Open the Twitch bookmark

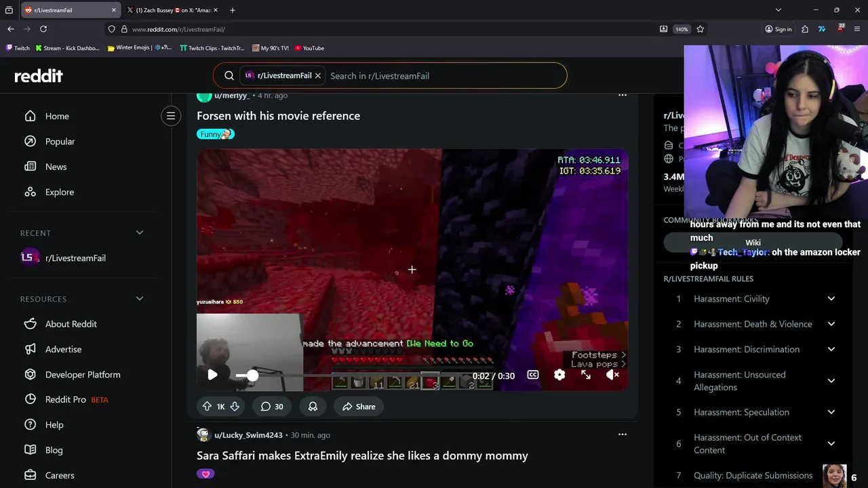point(18,48)
